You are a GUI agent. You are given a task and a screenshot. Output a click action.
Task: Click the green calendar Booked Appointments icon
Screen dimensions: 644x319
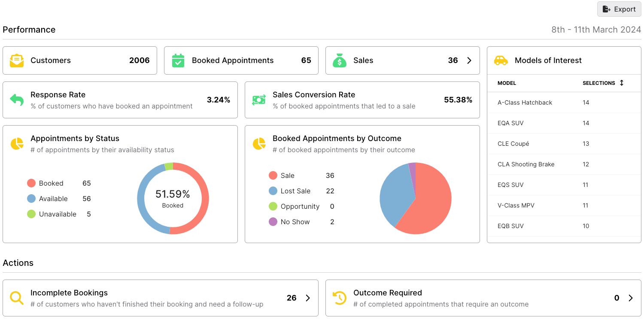pyautogui.click(x=178, y=60)
